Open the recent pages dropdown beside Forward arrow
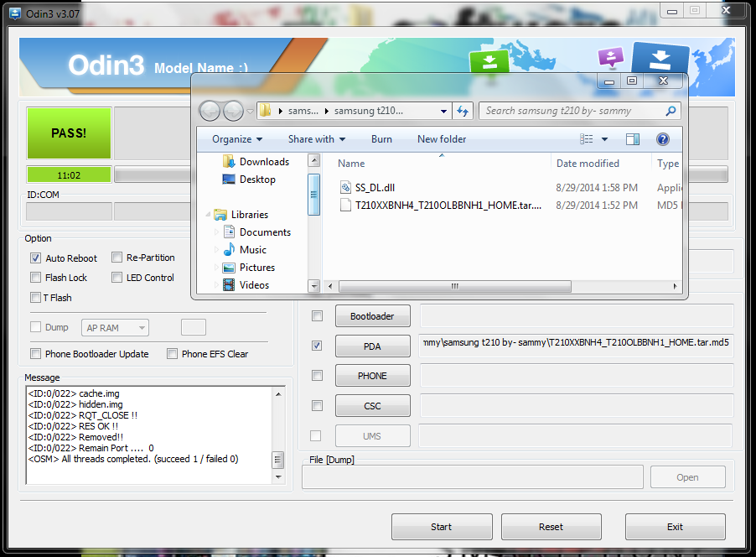 [251, 112]
